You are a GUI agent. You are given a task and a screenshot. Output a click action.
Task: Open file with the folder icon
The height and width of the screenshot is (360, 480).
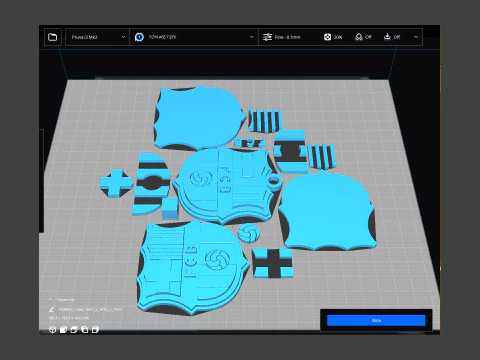point(53,37)
